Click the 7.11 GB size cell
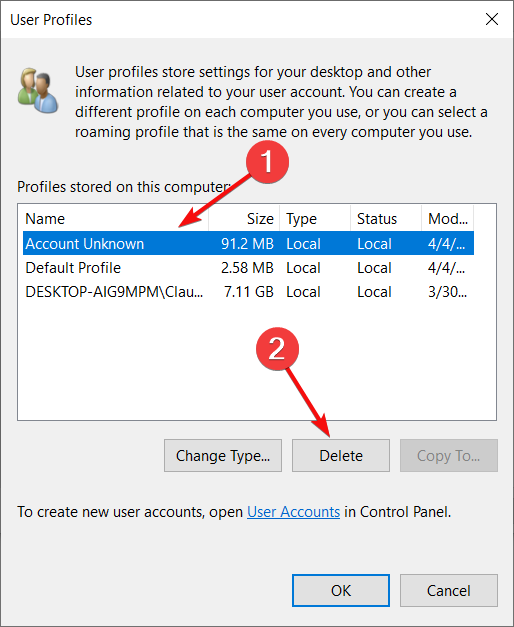This screenshot has height=627, width=514. tap(249, 292)
